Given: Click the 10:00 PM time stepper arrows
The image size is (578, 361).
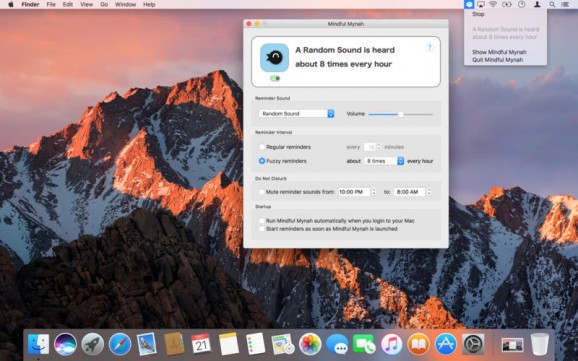Looking at the screenshot, I should point(374,192).
